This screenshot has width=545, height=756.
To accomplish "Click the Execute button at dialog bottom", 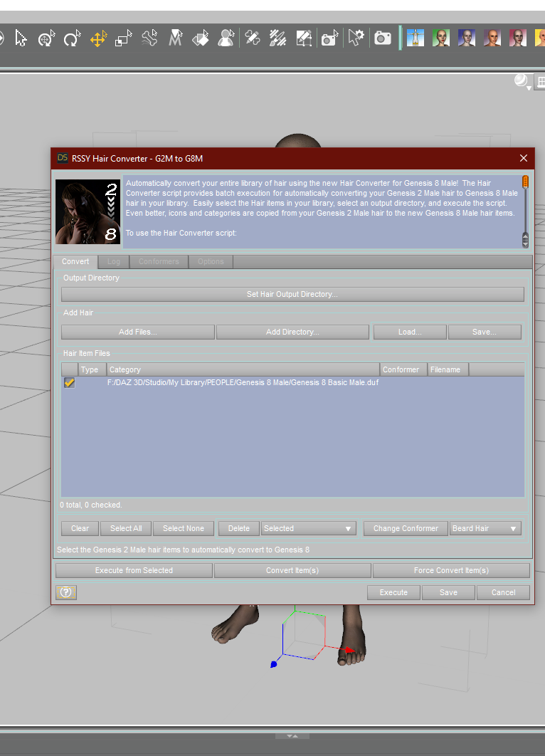I will [x=393, y=592].
